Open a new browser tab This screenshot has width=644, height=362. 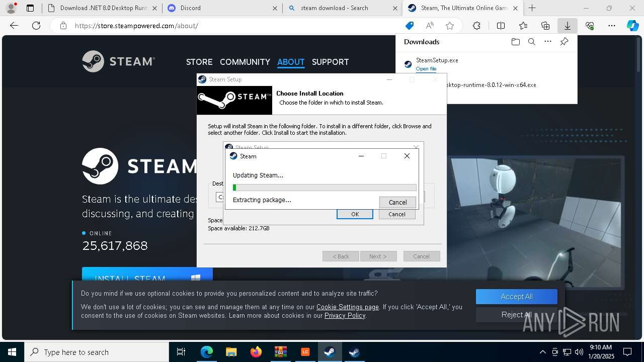click(532, 8)
